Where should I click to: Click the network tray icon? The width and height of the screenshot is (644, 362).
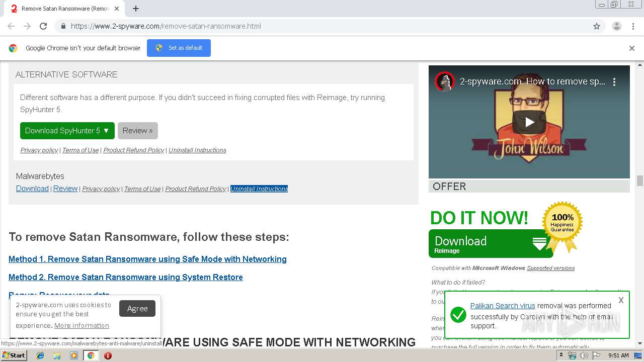click(x=572, y=355)
